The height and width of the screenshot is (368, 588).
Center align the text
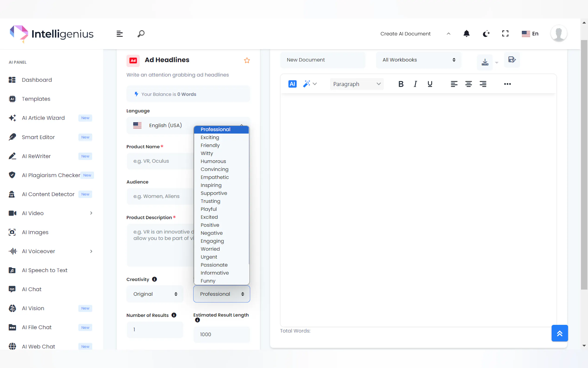tap(468, 84)
